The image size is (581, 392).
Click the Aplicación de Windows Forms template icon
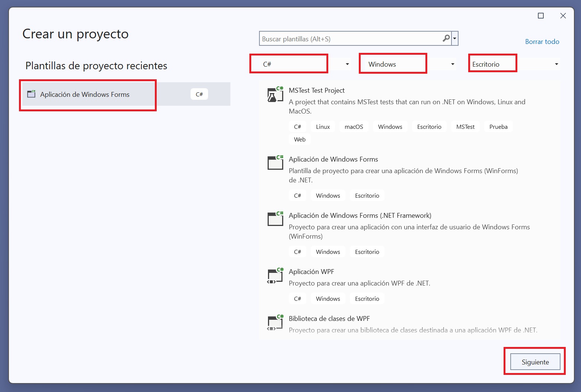[x=275, y=163]
